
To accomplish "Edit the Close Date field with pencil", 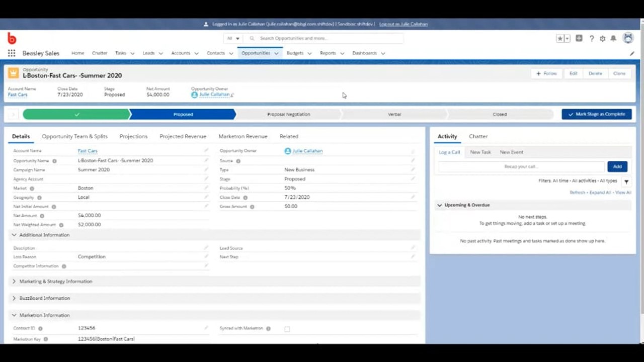I will 413,197.
